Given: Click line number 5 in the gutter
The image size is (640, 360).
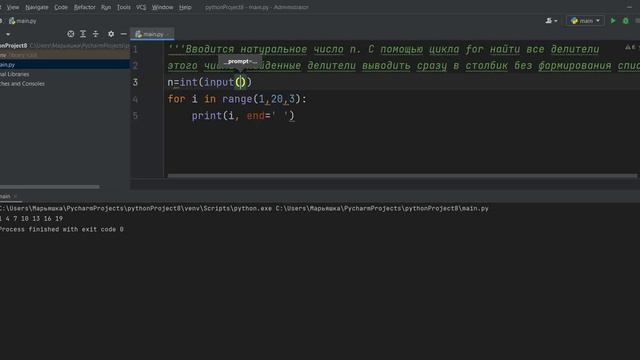Looking at the screenshot, I should (135, 116).
